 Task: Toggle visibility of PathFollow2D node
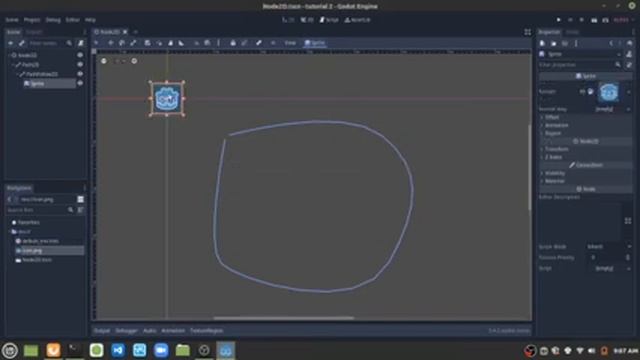coord(80,74)
